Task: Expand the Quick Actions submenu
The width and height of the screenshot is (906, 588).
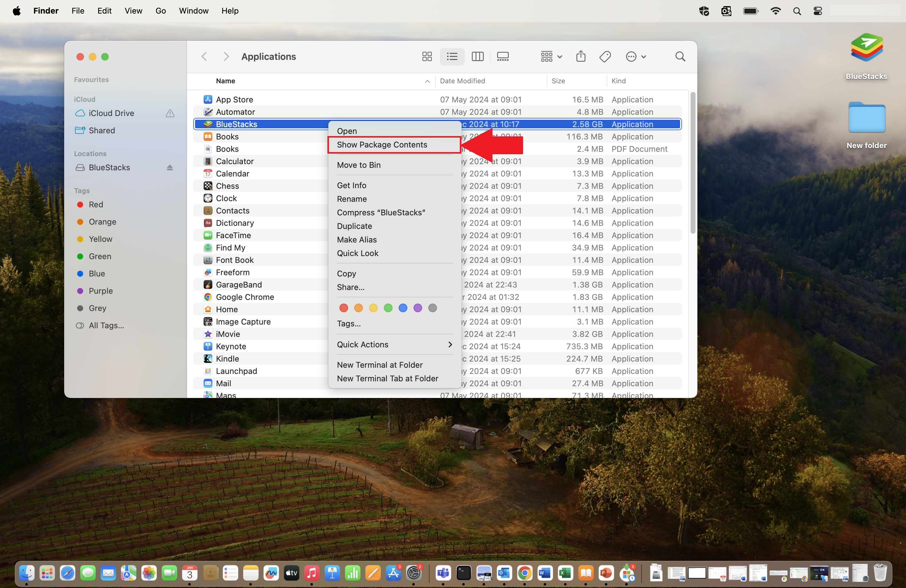Action: pos(395,344)
